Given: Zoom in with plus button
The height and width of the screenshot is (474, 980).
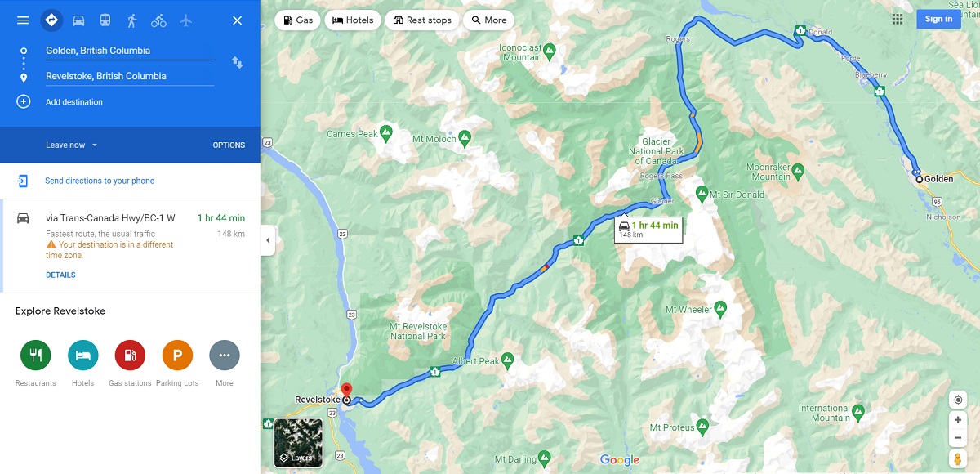Looking at the screenshot, I should pos(958,420).
